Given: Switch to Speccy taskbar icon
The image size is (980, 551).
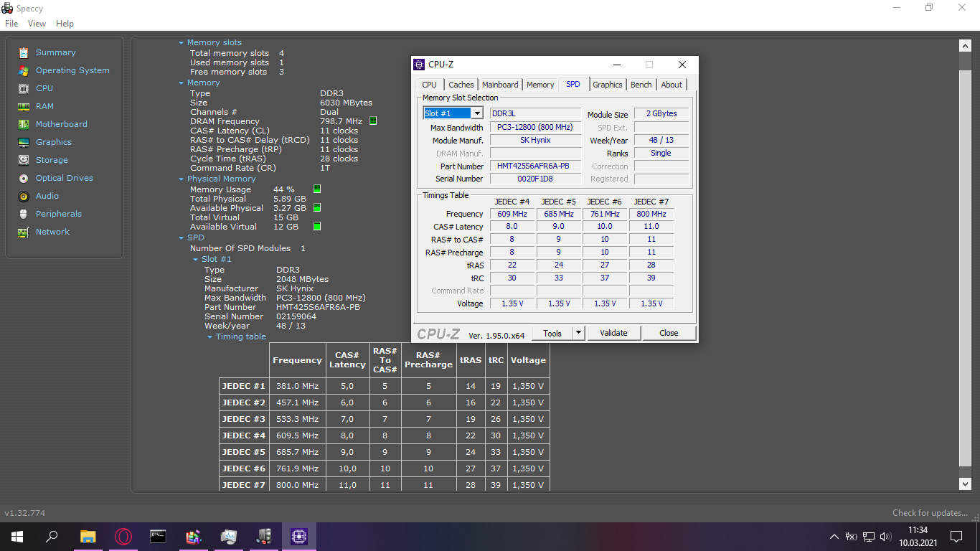Looking at the screenshot, I should tap(263, 536).
